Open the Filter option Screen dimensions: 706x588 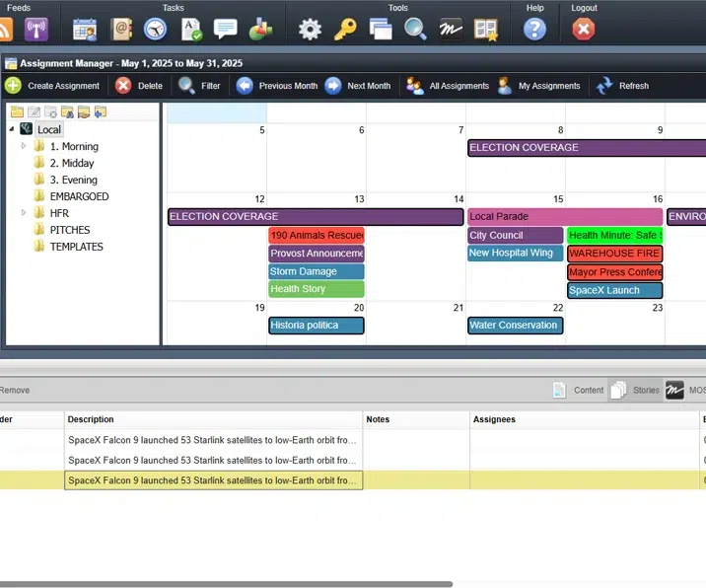[x=199, y=86]
